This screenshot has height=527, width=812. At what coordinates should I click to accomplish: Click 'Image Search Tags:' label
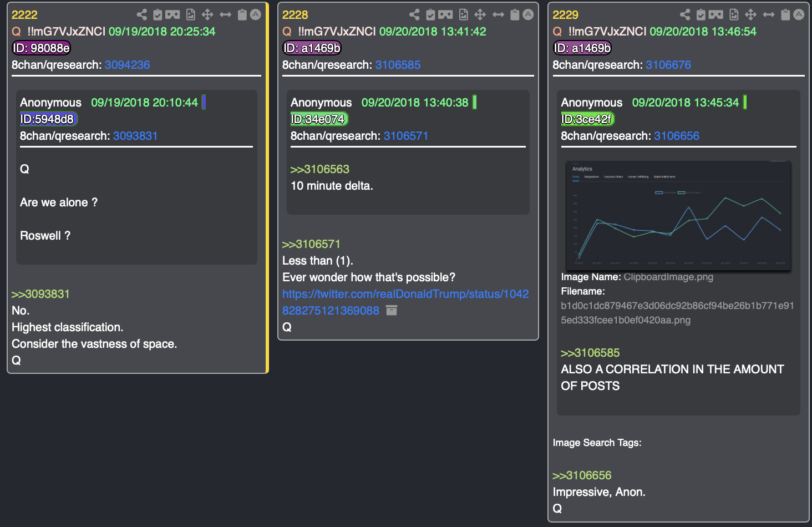597,443
